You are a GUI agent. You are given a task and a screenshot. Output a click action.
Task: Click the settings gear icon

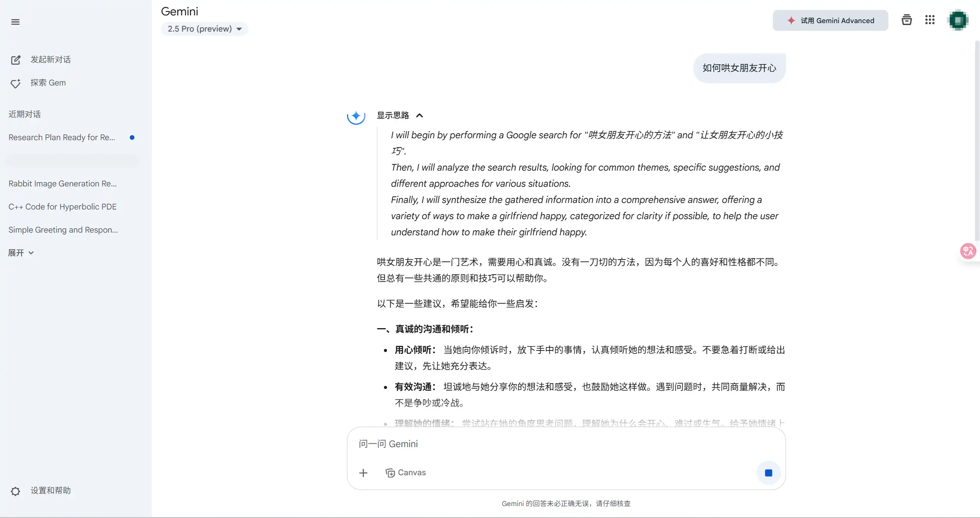[x=15, y=491]
